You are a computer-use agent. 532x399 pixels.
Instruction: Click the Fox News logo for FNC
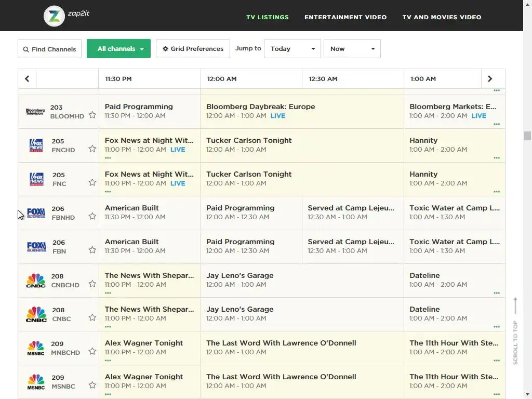(x=37, y=179)
